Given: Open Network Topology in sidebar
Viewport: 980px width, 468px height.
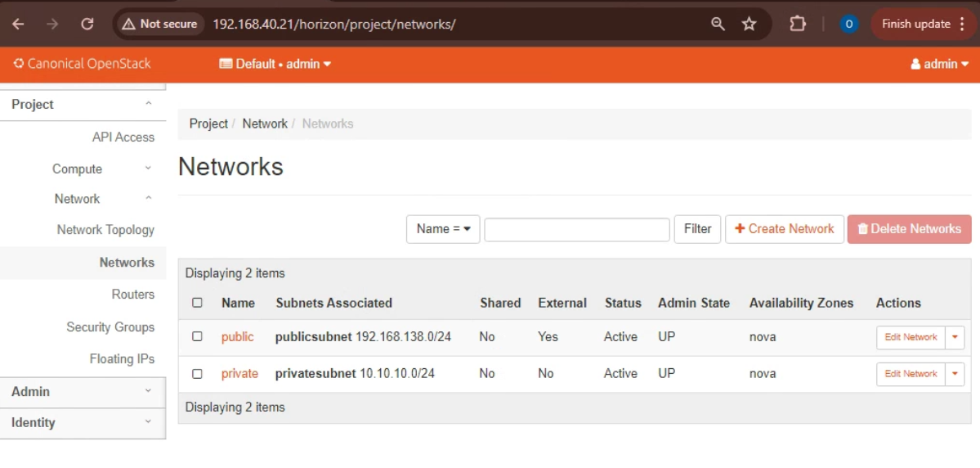Looking at the screenshot, I should 105,230.
